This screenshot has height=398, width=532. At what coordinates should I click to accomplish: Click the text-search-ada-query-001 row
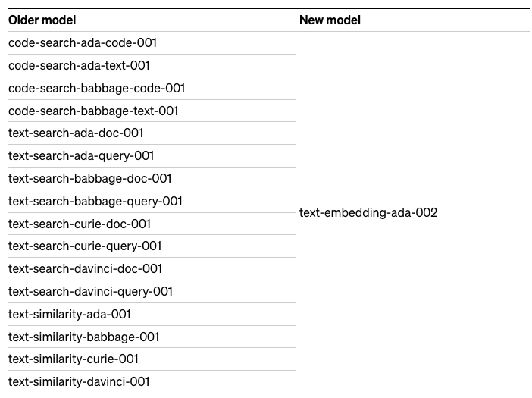click(x=81, y=156)
